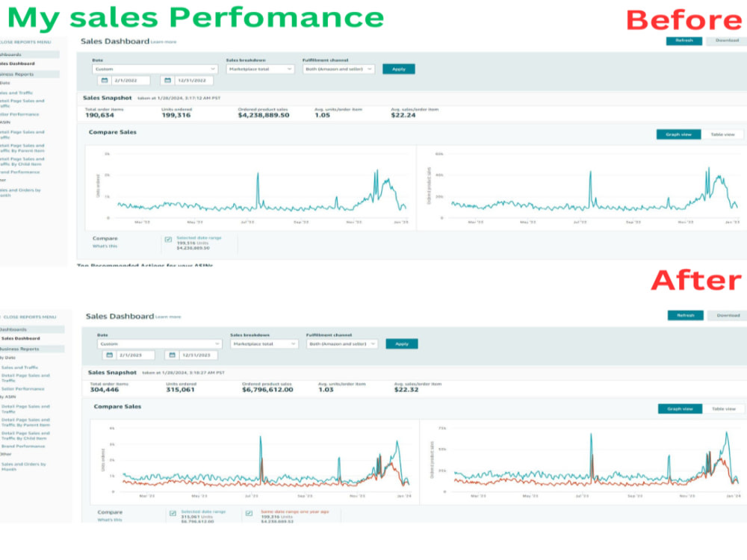The width and height of the screenshot is (747, 560).
Task: Click Close Reports Menu in After sidebar
Action: [x=30, y=317]
